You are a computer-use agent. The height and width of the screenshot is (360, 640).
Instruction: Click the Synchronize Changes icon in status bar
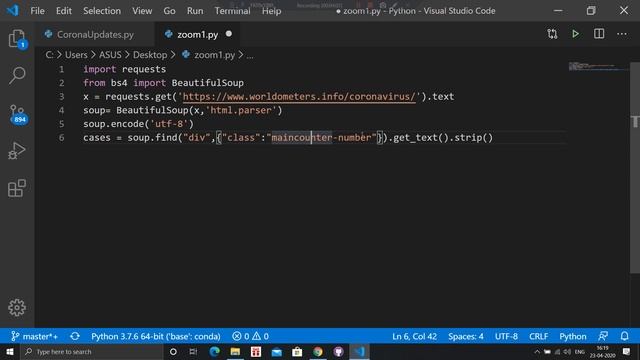click(x=75, y=336)
